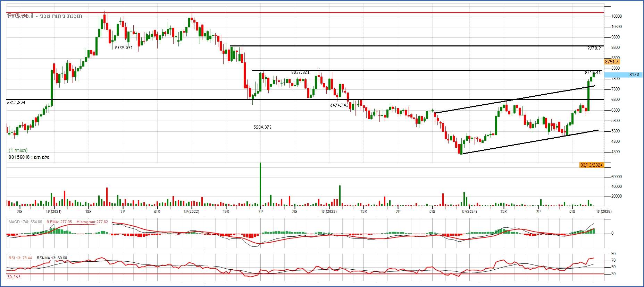
Task: Click the 90 RSI axis tick
Action: click(613, 254)
